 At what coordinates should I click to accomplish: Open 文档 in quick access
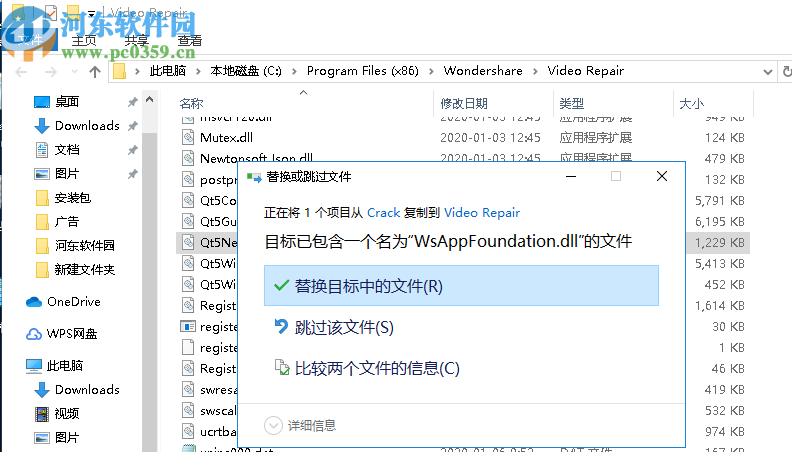click(x=67, y=149)
